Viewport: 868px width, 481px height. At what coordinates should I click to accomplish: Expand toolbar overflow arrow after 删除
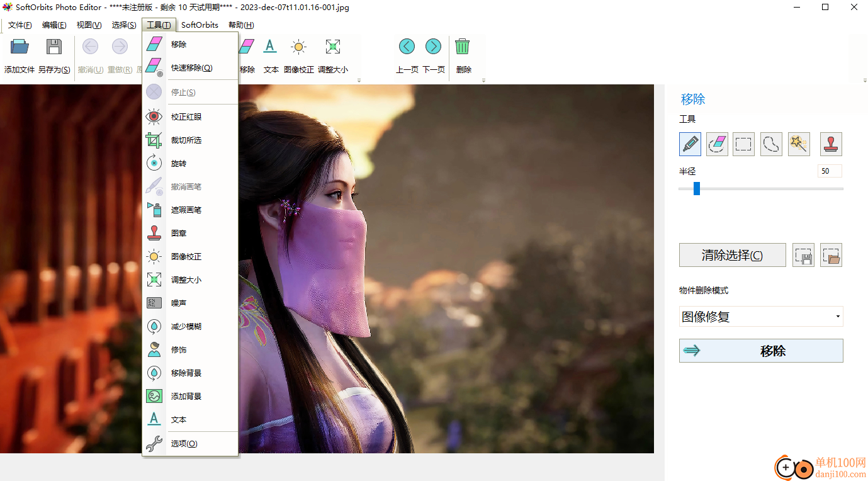click(x=483, y=81)
